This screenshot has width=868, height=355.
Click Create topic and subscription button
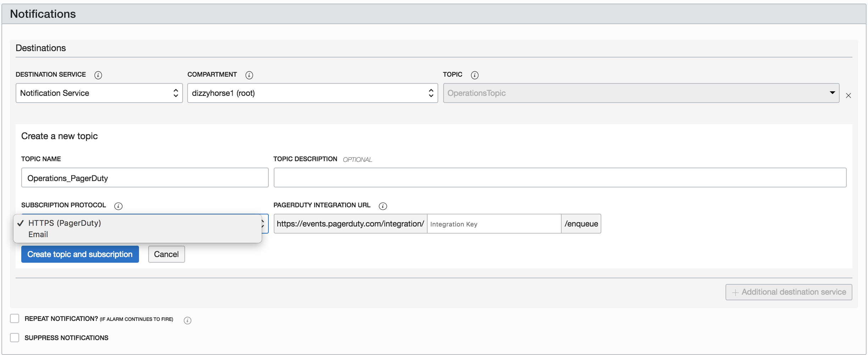[x=80, y=254]
